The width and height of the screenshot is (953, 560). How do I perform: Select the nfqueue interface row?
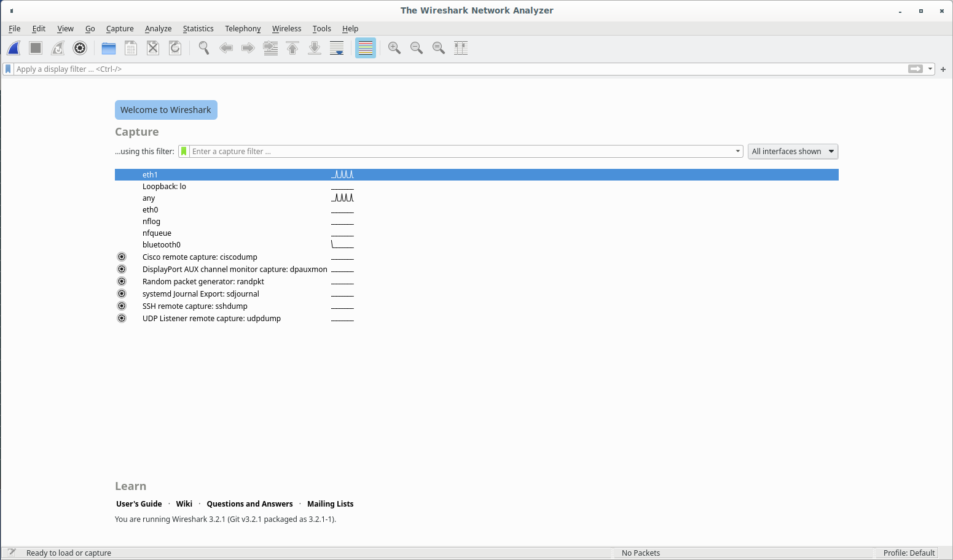click(x=477, y=233)
